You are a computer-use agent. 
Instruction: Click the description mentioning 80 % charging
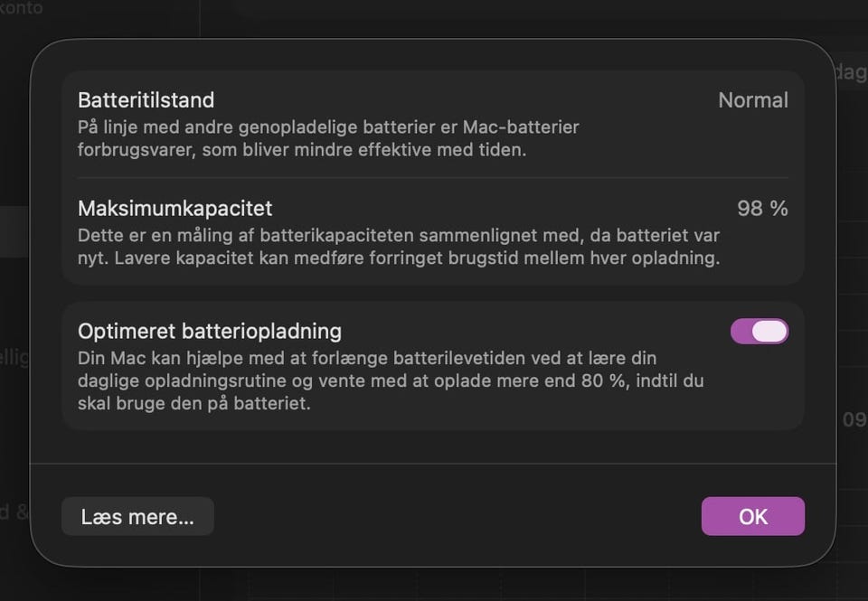click(x=390, y=381)
